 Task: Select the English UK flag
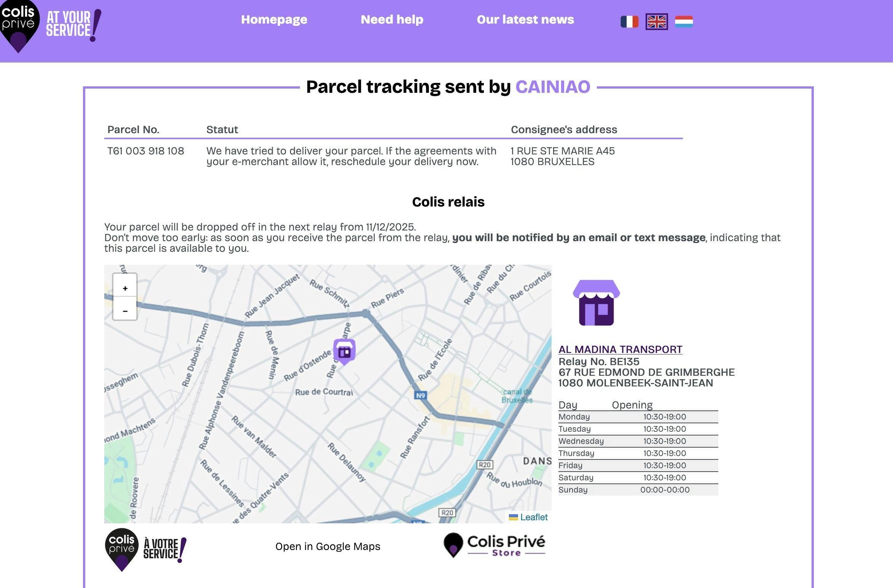(x=657, y=22)
